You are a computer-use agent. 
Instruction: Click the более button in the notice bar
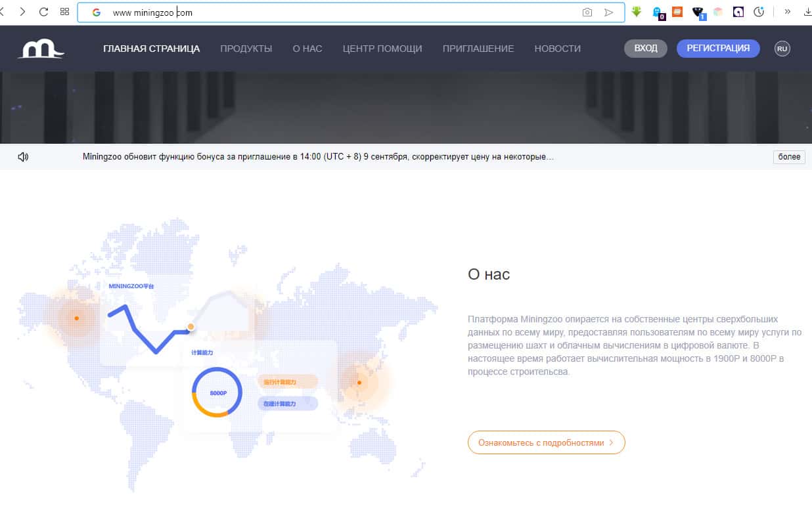point(789,157)
